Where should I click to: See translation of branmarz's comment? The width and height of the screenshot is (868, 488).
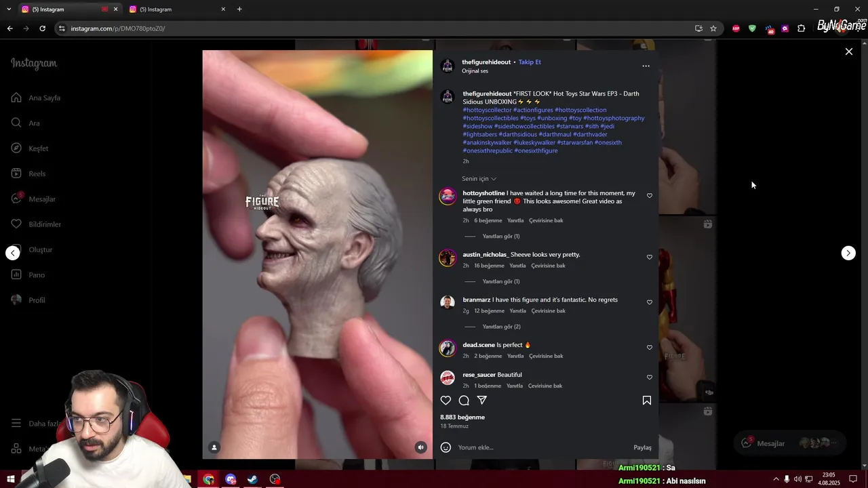pos(548,311)
